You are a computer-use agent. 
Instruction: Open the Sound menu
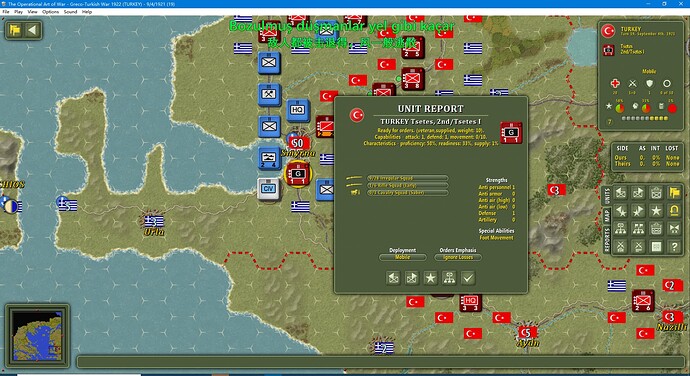point(70,12)
